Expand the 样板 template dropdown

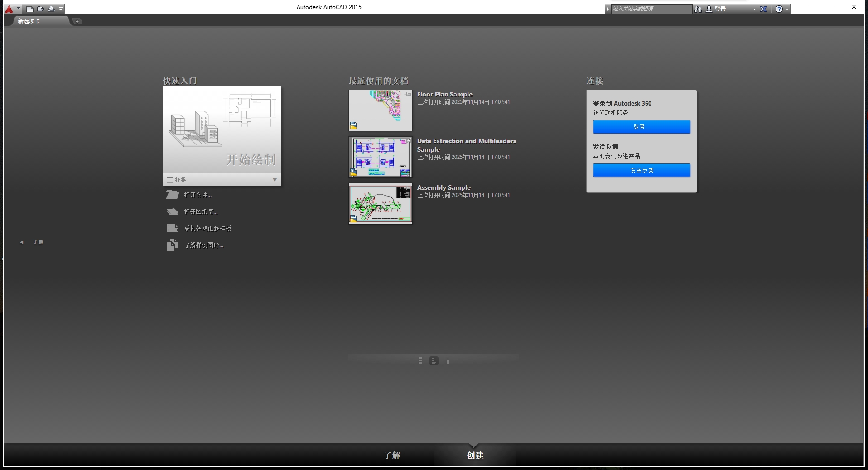[275, 180]
